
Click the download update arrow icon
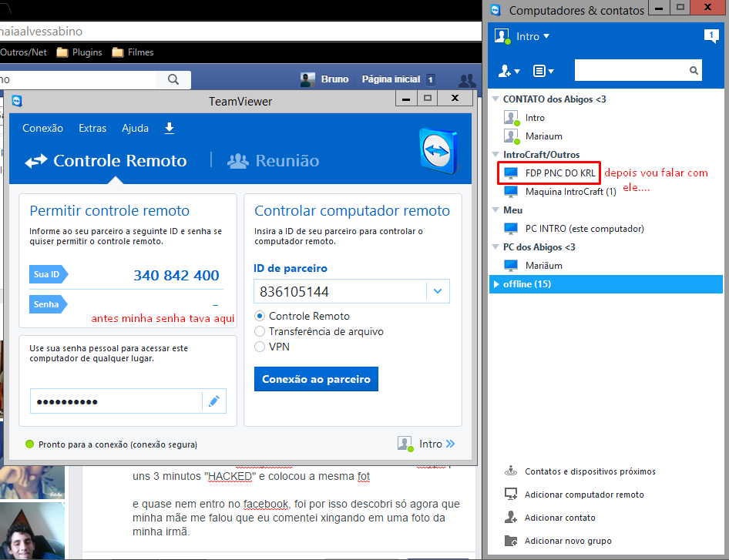(170, 129)
